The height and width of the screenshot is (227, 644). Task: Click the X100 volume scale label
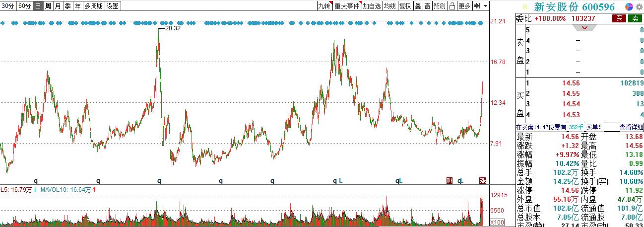coord(497,222)
